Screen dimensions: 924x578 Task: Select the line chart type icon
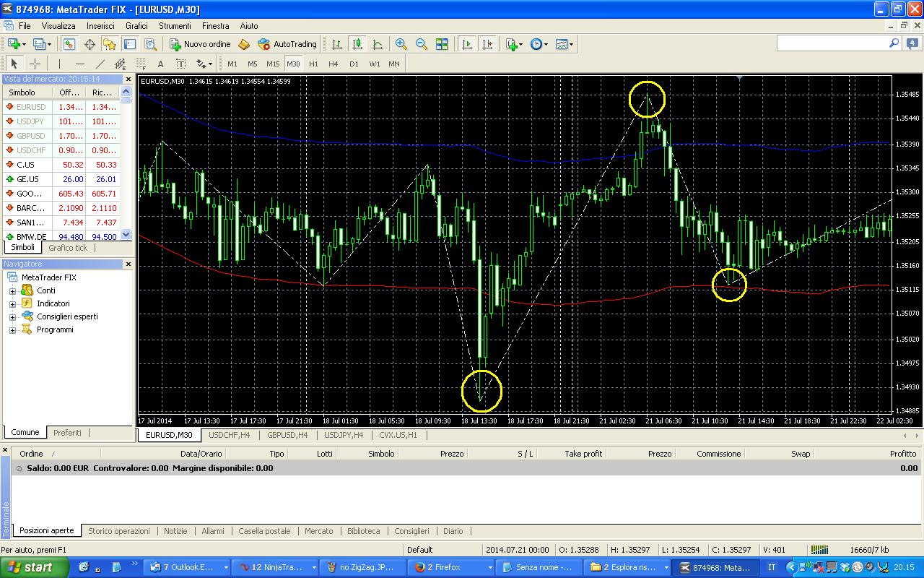(x=378, y=44)
